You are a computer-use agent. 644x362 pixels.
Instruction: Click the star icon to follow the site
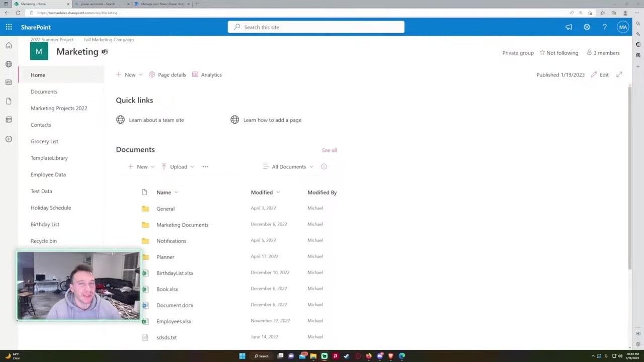542,52
